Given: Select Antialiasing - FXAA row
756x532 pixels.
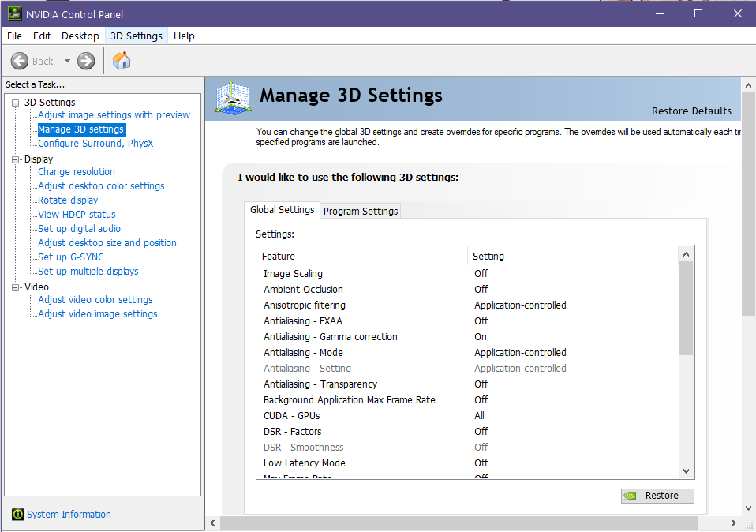Looking at the screenshot, I should 468,320.
